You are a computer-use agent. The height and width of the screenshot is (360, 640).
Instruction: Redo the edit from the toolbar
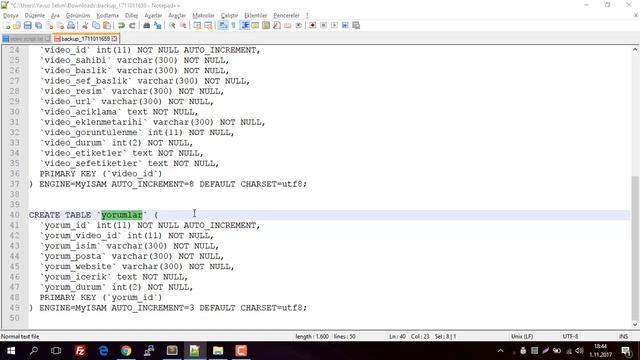click(x=132, y=25)
